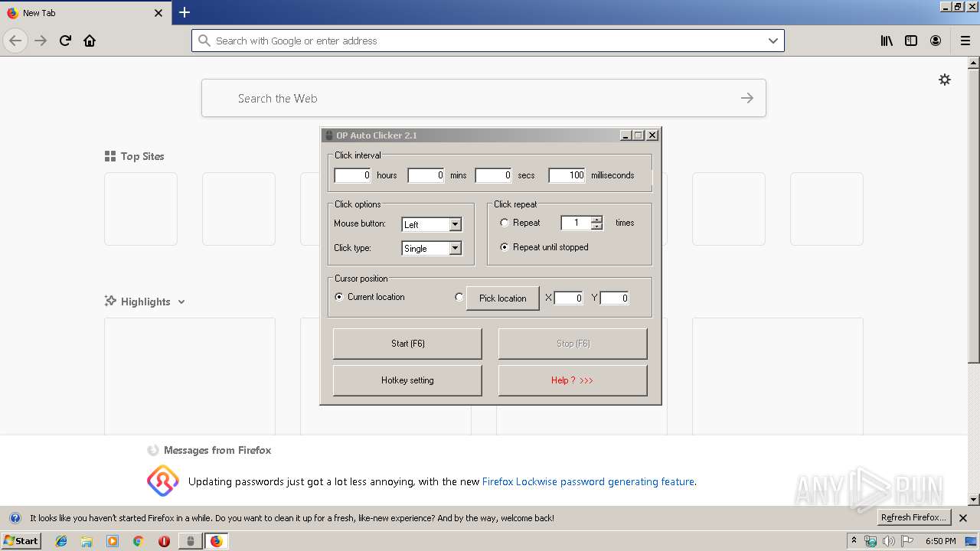Click the first Highlights card
Screen dimensions: 980x551
point(190,376)
